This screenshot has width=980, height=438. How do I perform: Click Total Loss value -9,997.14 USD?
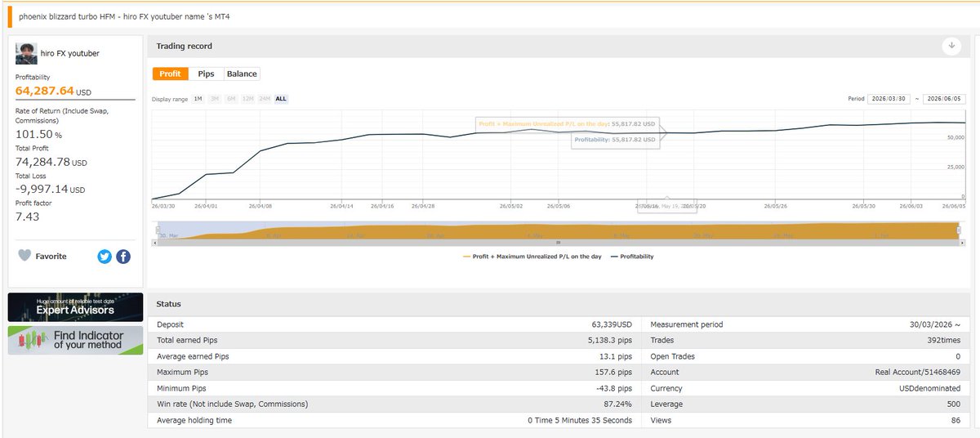click(x=50, y=189)
